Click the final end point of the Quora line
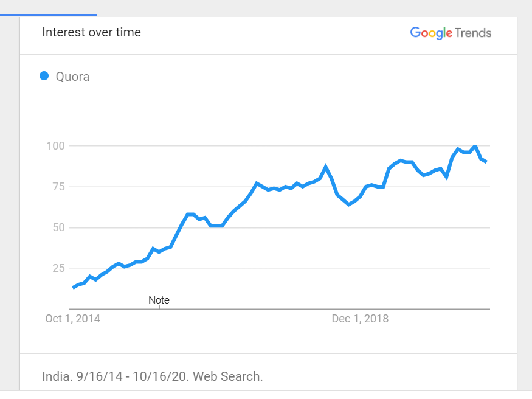This screenshot has width=532, height=399. (486, 162)
